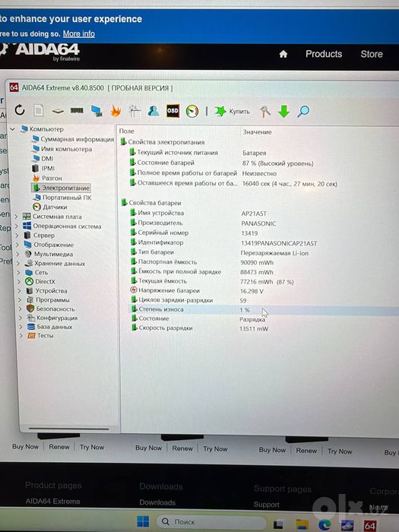Click the website home icon
Screen dimensions: 399x532
(283, 54)
